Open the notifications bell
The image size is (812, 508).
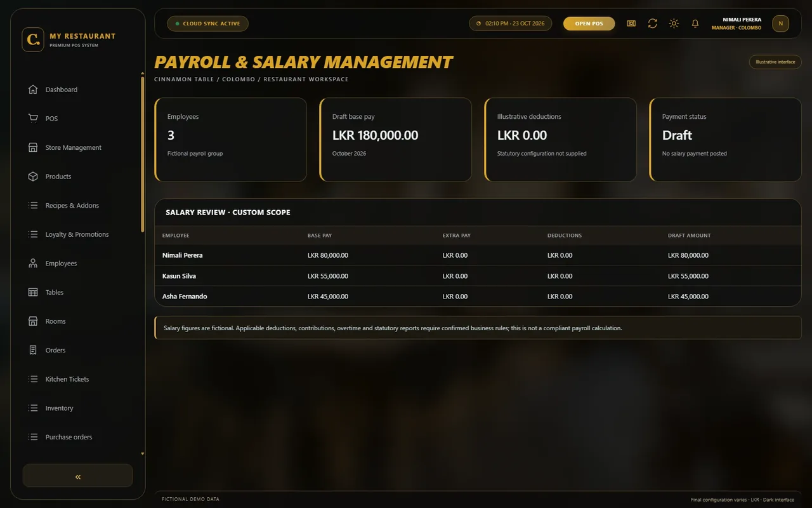coord(695,23)
